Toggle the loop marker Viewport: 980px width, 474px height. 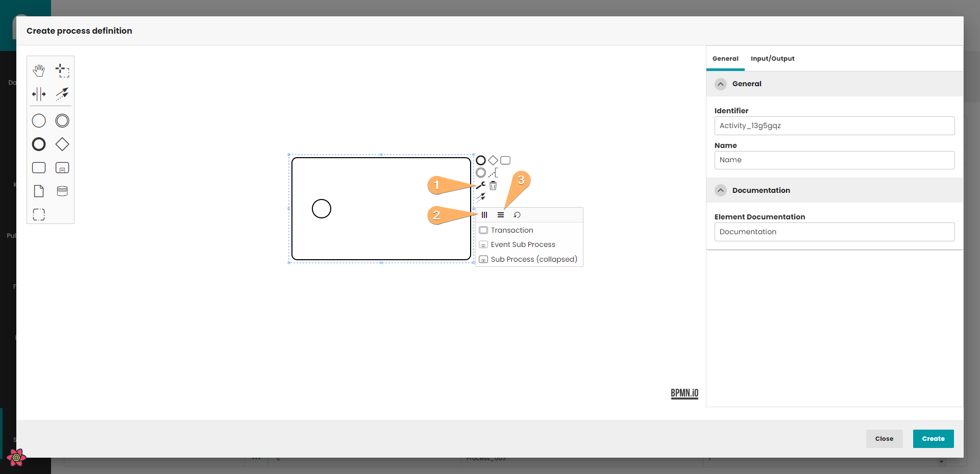tap(517, 215)
